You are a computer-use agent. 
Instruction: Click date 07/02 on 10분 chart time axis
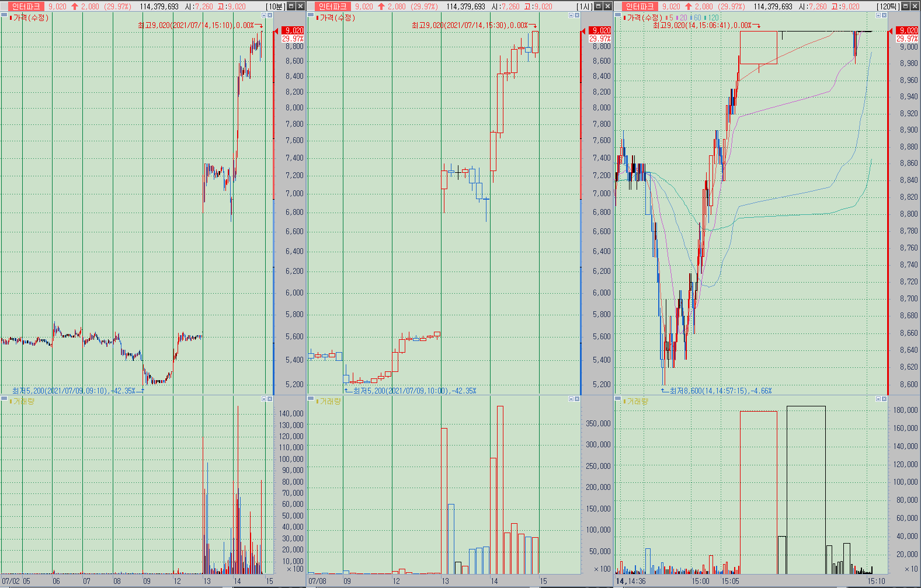point(11,581)
